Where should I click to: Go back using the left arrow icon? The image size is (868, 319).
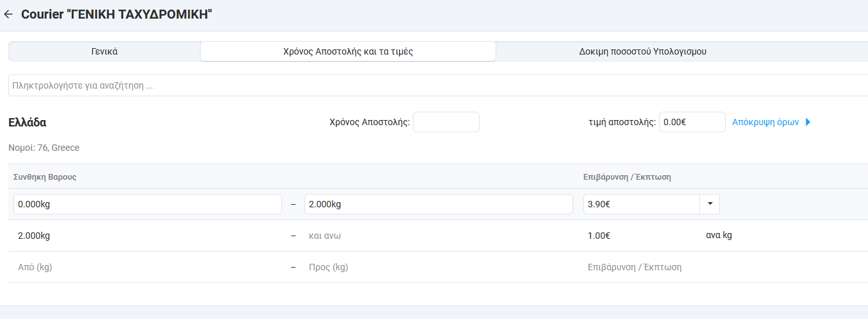click(x=8, y=14)
